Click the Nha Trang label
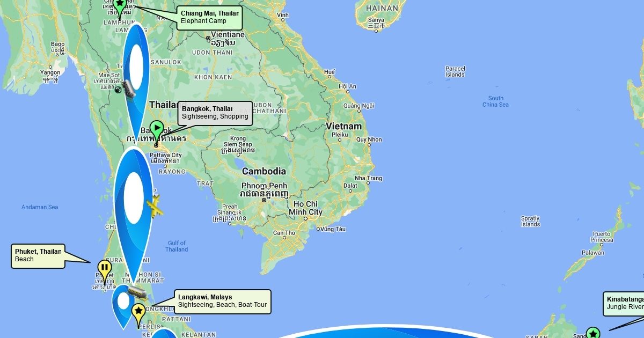Viewport: 644px width, 338px height. click(368, 178)
